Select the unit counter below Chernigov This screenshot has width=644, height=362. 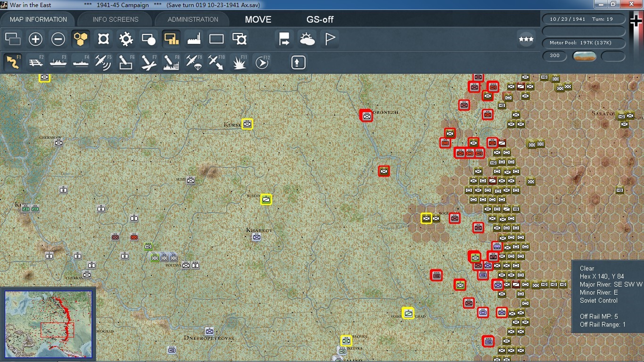[x=58, y=142]
